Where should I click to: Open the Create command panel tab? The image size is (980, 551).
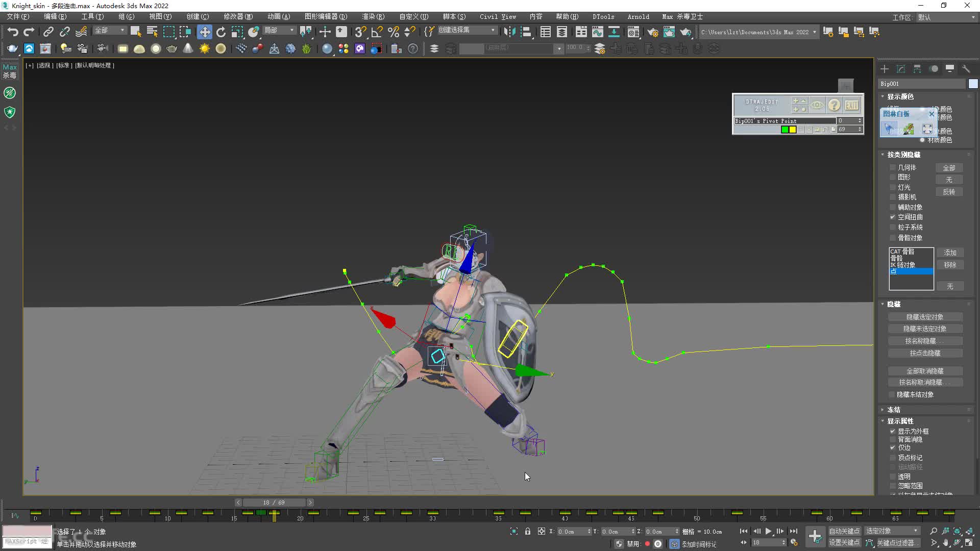[885, 69]
